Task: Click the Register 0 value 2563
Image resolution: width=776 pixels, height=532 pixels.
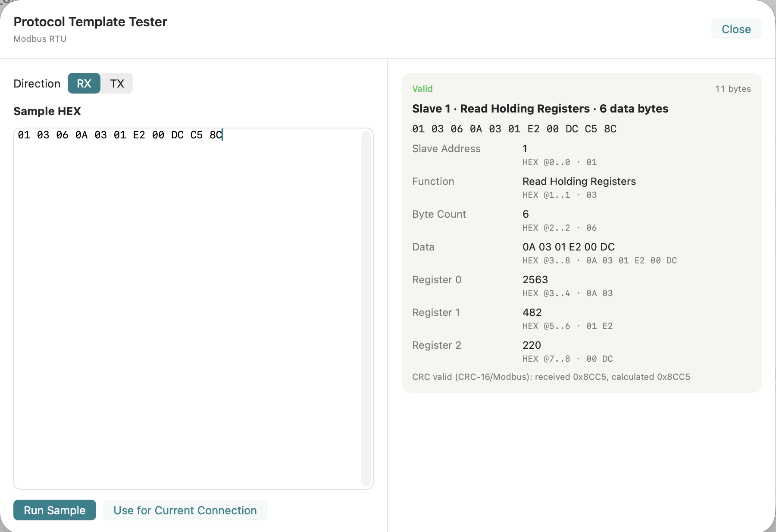Action: (x=535, y=280)
